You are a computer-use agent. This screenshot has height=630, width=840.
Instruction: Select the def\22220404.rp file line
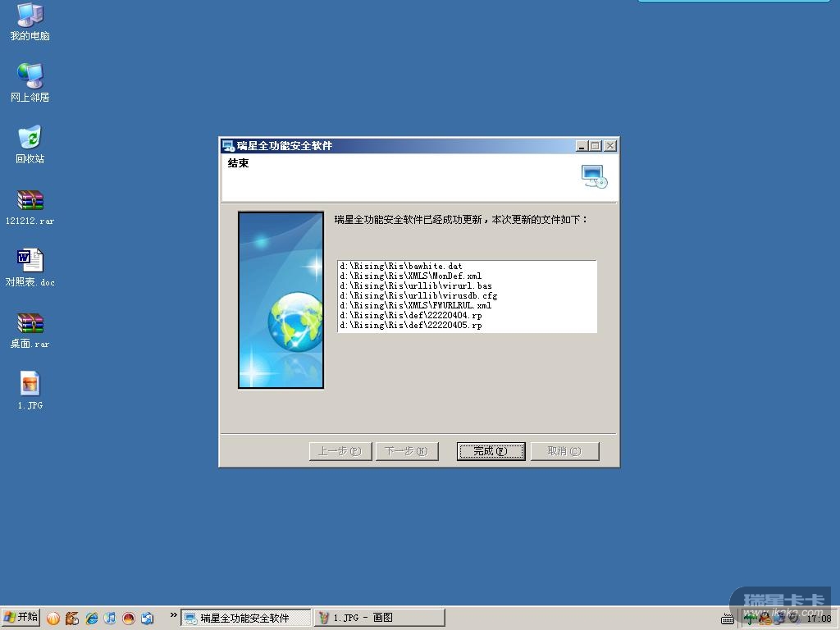point(410,315)
